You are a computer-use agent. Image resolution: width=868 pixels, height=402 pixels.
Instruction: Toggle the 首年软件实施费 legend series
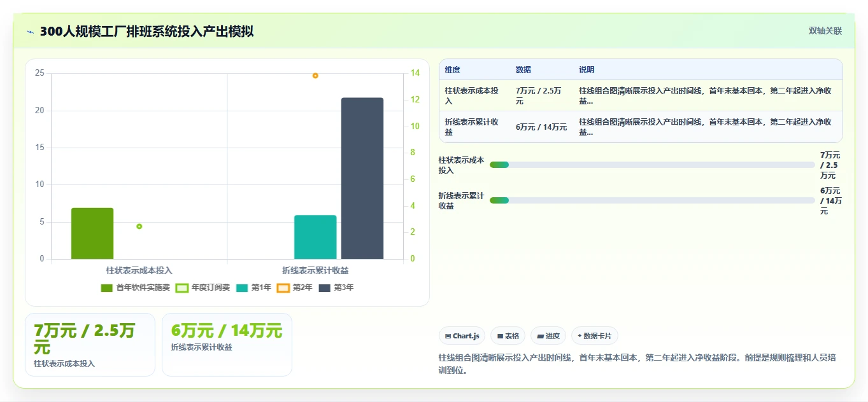135,288
